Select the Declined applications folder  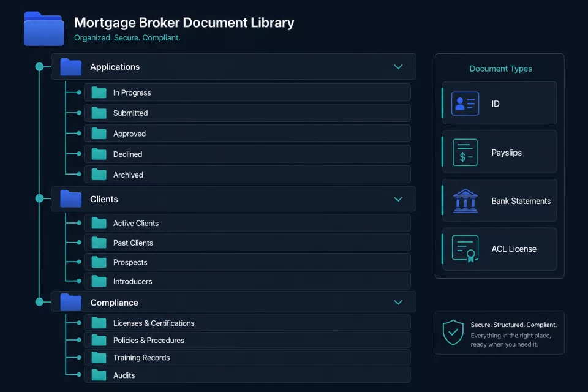coord(247,154)
